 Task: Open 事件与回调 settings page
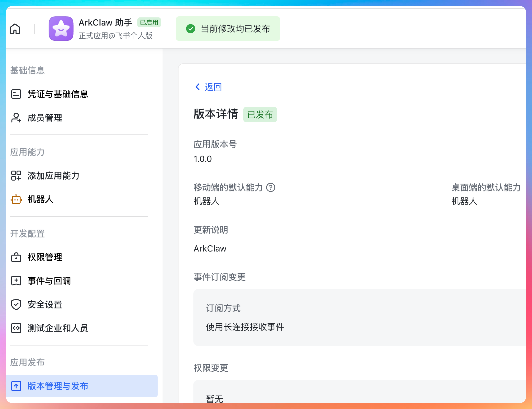point(49,281)
